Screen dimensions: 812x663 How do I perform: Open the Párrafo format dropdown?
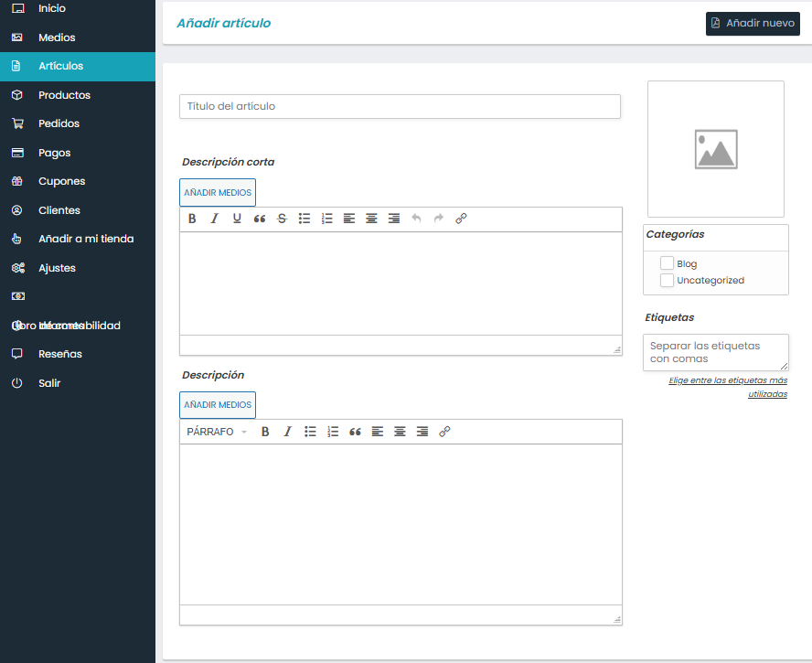(217, 432)
